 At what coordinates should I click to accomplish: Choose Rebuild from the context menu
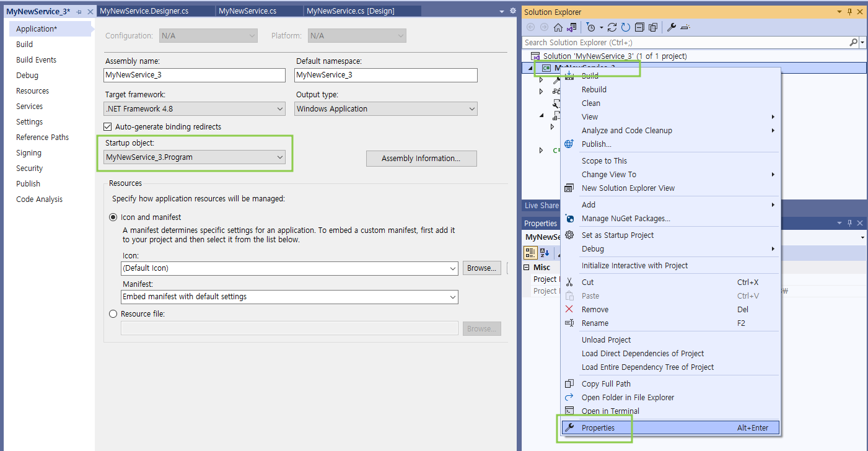(x=670, y=89)
